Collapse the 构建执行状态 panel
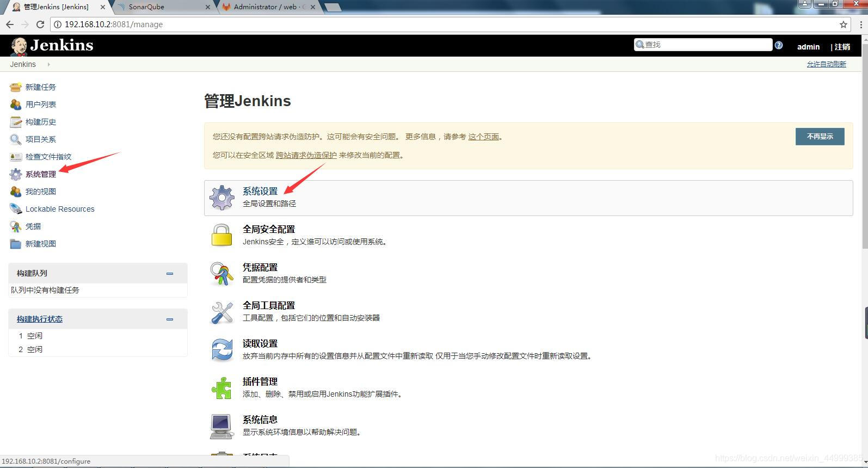 click(170, 319)
